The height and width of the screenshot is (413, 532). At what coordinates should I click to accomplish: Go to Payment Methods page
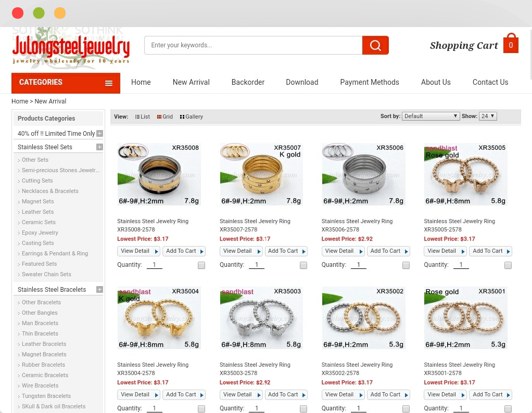[370, 82]
